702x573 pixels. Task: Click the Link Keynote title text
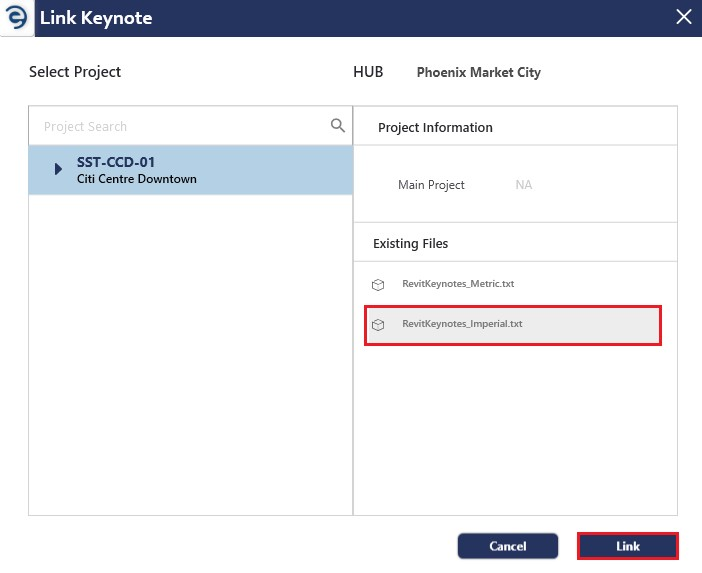(x=96, y=18)
